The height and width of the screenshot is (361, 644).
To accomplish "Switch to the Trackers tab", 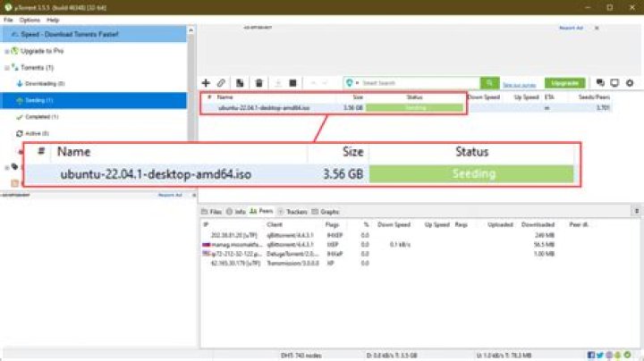I will 292,212.
